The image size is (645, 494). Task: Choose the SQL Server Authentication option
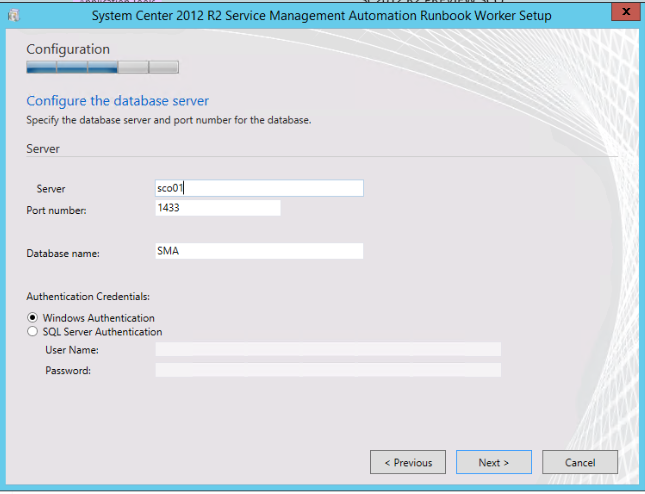click(34, 331)
